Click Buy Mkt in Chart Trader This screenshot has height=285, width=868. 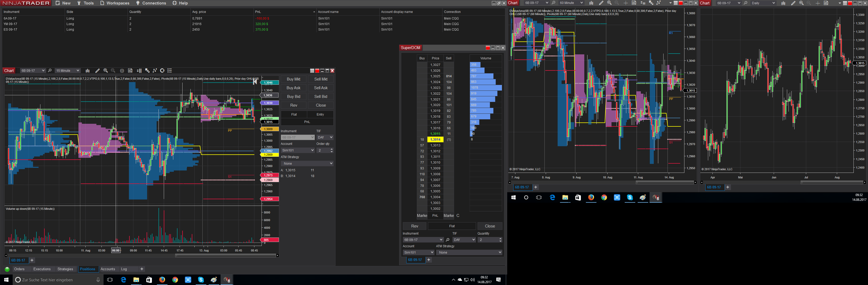tap(293, 79)
